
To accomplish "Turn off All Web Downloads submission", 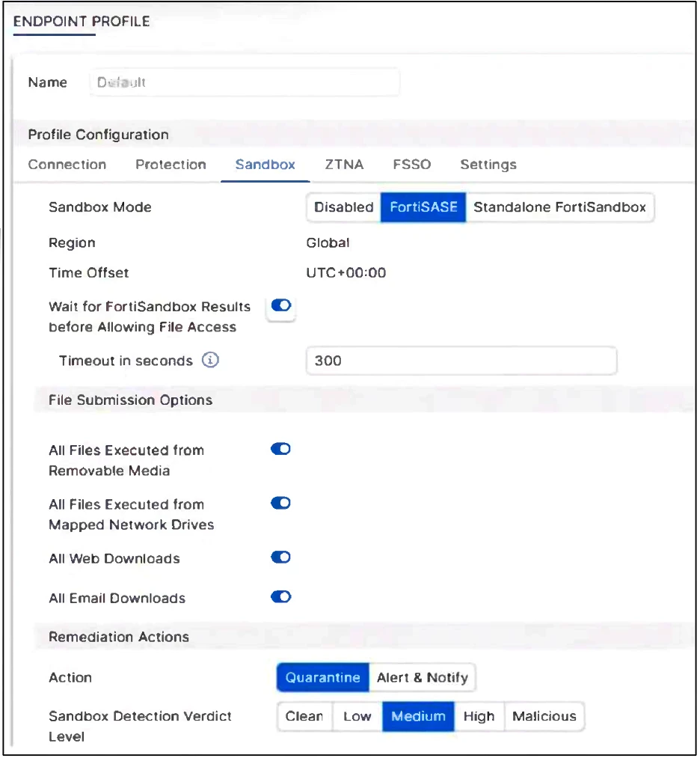I will click(x=280, y=557).
